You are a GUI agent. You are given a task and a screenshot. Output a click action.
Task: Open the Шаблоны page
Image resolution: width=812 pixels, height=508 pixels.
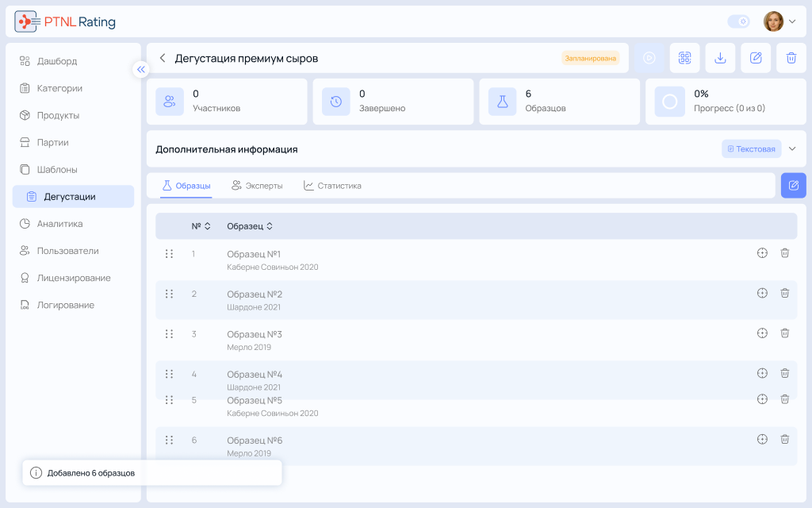pos(73,170)
